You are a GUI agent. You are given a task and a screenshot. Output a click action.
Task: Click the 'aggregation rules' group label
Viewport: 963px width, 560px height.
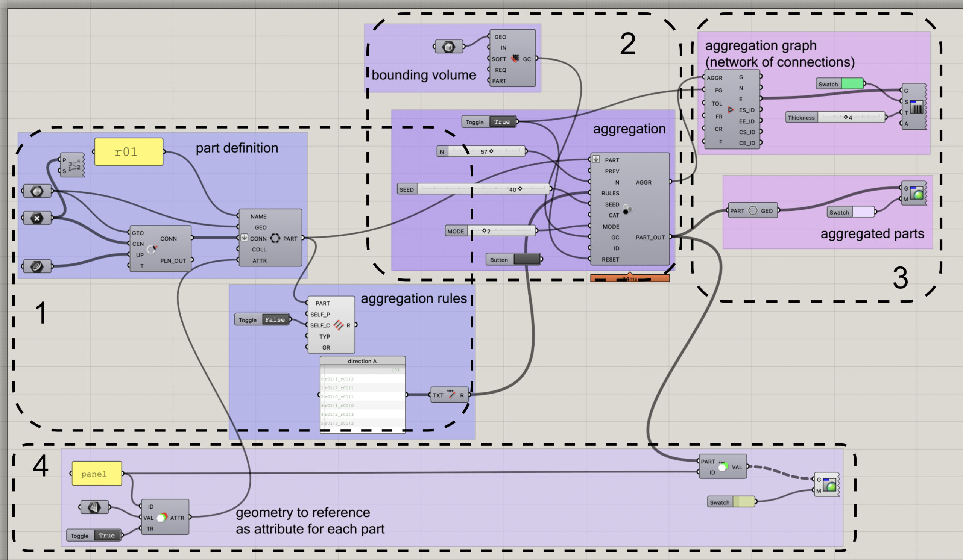click(x=414, y=298)
